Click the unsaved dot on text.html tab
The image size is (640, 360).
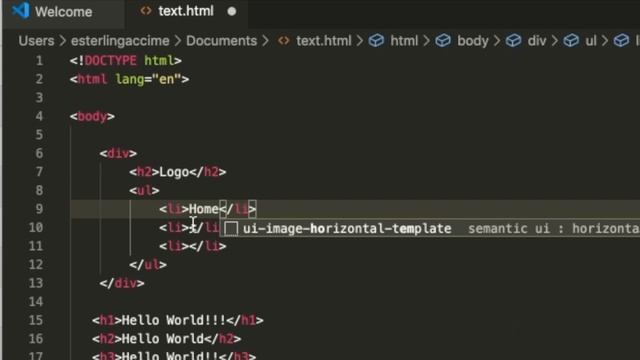pyautogui.click(x=232, y=11)
